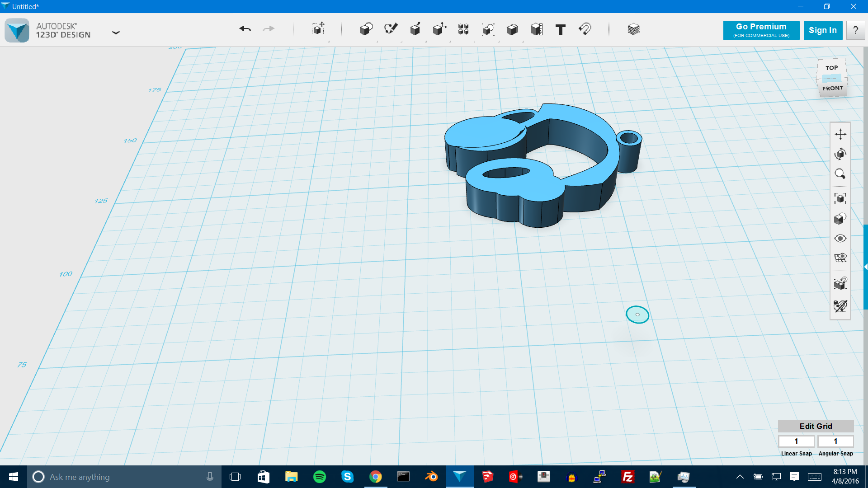Click the Cortana Ask me anything box

[x=124, y=477]
